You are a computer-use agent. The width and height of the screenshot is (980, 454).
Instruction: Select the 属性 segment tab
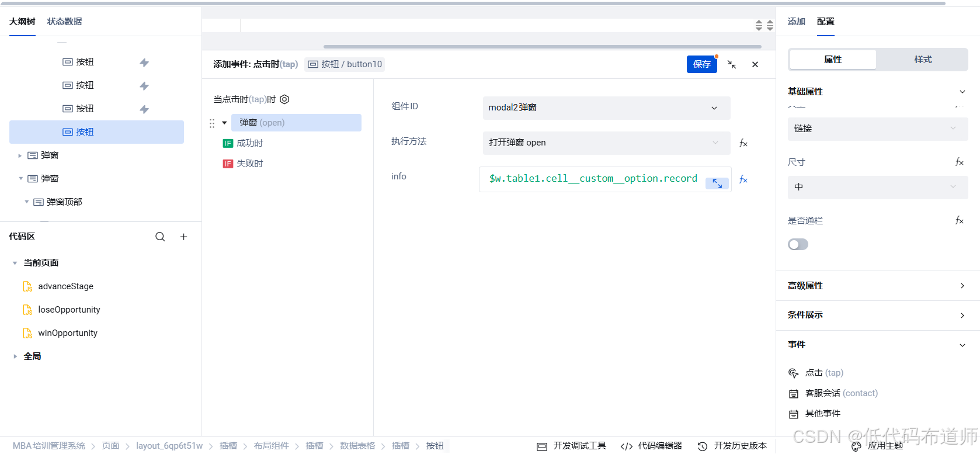click(x=832, y=60)
